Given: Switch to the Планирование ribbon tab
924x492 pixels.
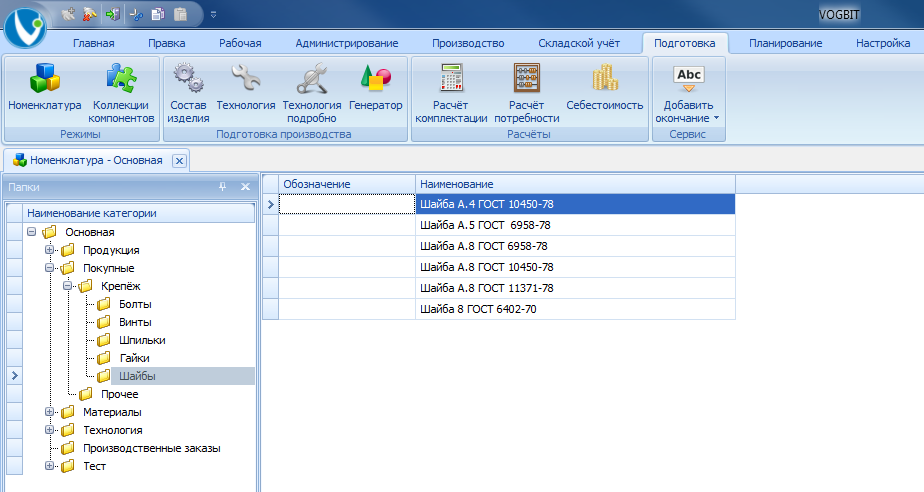Looking at the screenshot, I should click(x=786, y=43).
